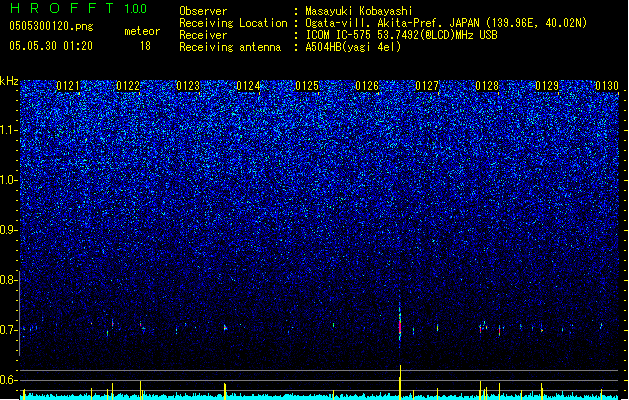Click the timestamp 05.05.30 01:20
Screen dimensions: 629x400
click(51, 46)
